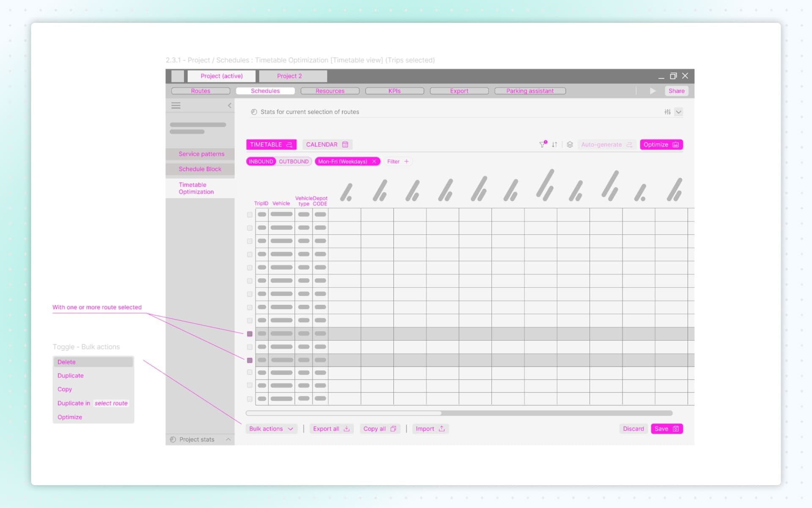Click the Optimize button

click(x=661, y=144)
